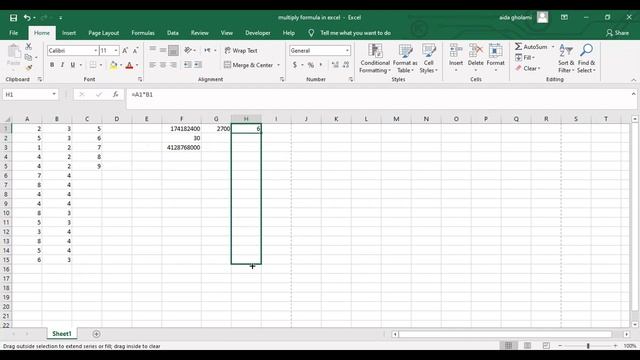Image resolution: width=640 pixels, height=360 pixels.
Task: Decrease font size with the small A
Action: pos(135,51)
